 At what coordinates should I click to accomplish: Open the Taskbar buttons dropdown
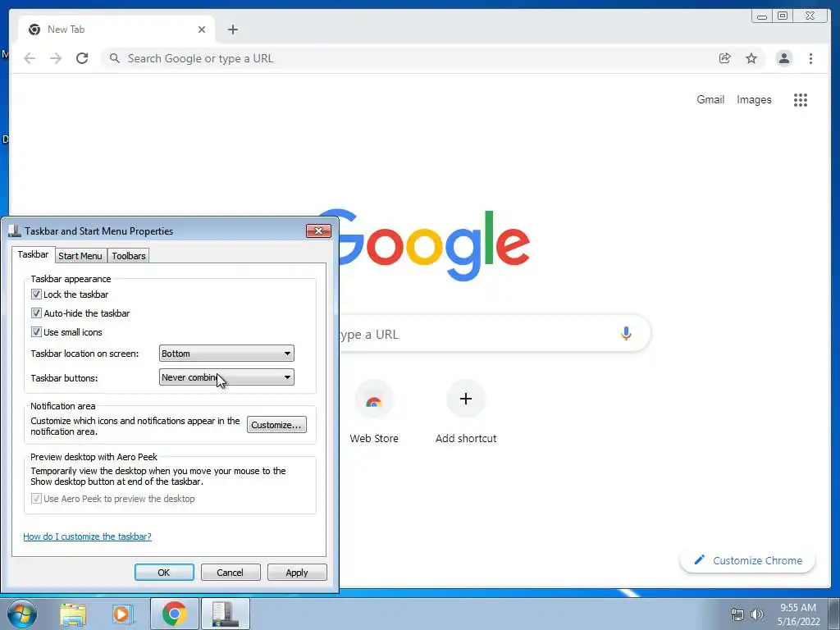pyautogui.click(x=226, y=377)
